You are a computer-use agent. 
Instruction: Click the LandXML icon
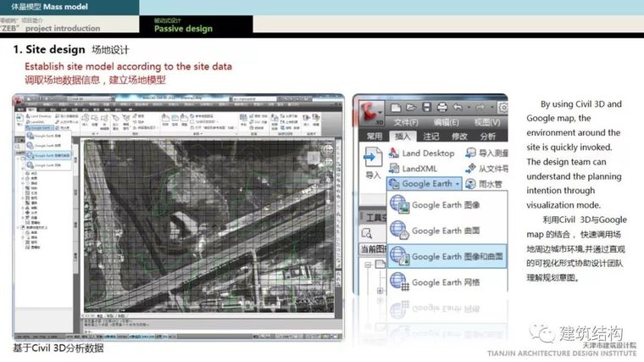coord(393,169)
